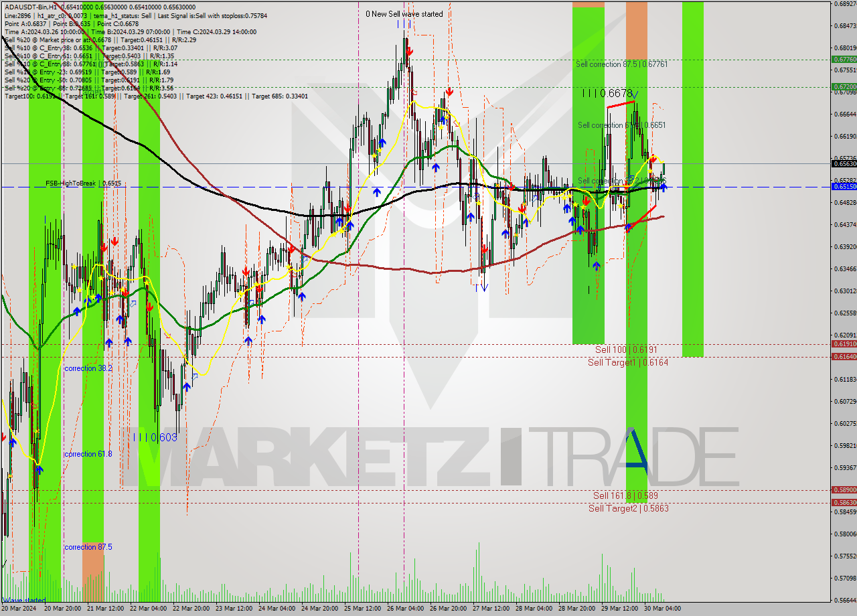Click the green 0.67200 price tag

pos(844,86)
